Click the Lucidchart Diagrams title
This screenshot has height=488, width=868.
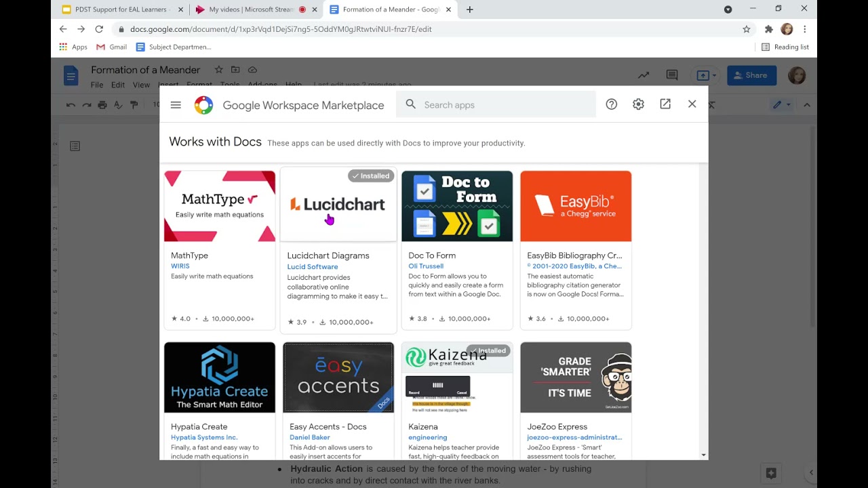point(328,256)
